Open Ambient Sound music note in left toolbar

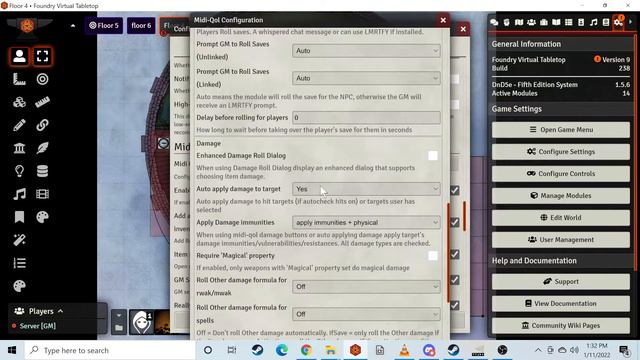19,194
